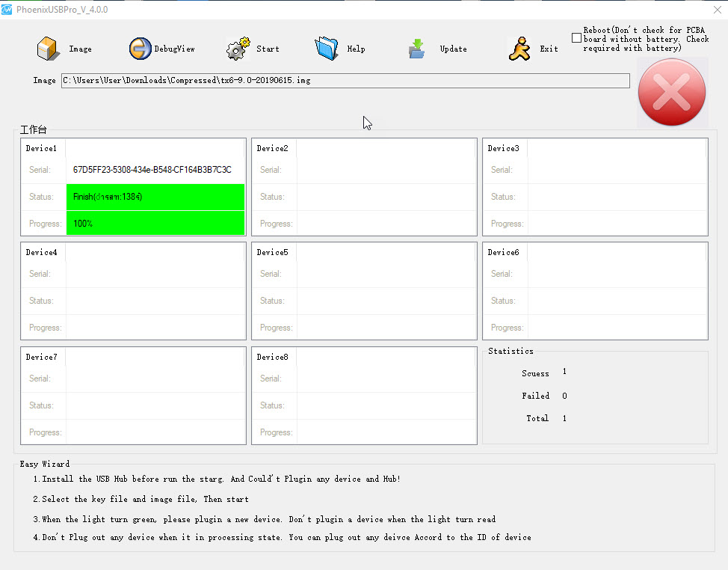728x570 pixels.
Task: Click the Failed count value in Statistics
Action: (x=564, y=396)
